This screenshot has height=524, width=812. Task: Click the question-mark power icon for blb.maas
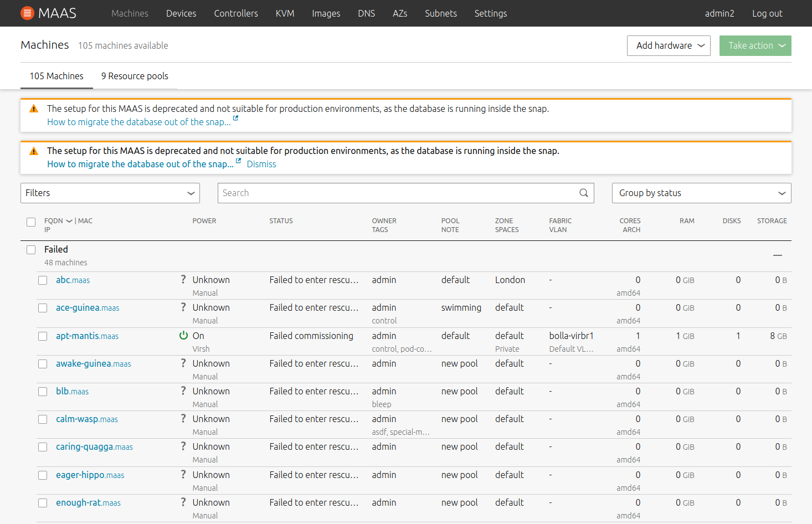[183, 390]
